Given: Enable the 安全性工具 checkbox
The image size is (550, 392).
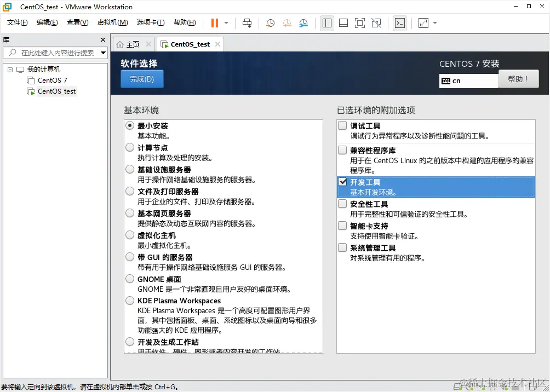Looking at the screenshot, I should [x=342, y=204].
